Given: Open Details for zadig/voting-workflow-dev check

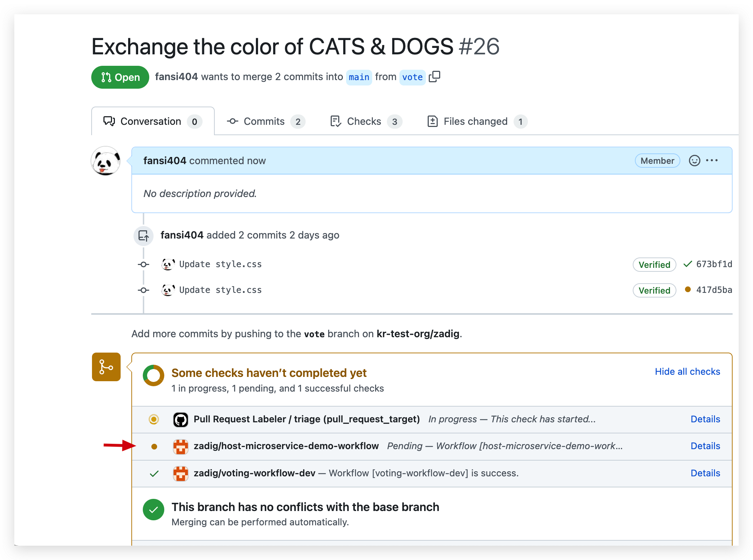Looking at the screenshot, I should 705,473.
